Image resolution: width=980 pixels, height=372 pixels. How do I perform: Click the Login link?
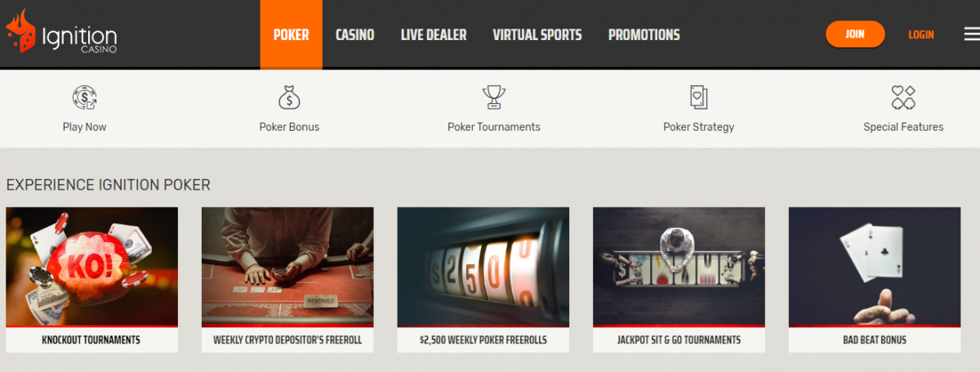(x=921, y=34)
